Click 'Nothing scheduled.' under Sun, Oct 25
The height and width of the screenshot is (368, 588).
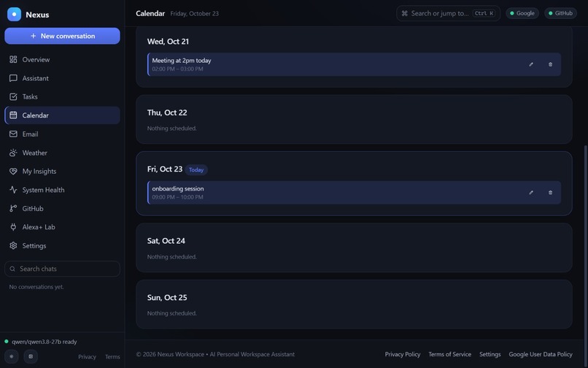tap(171, 313)
